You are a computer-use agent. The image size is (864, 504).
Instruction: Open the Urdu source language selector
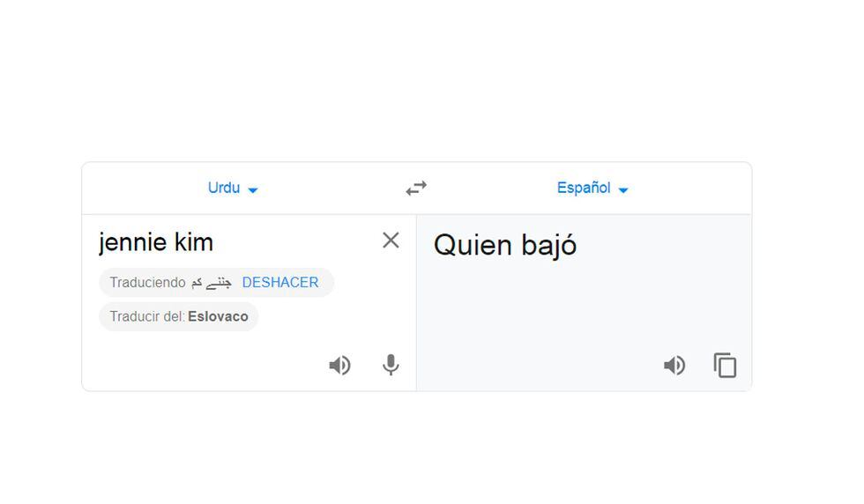pyautogui.click(x=224, y=188)
